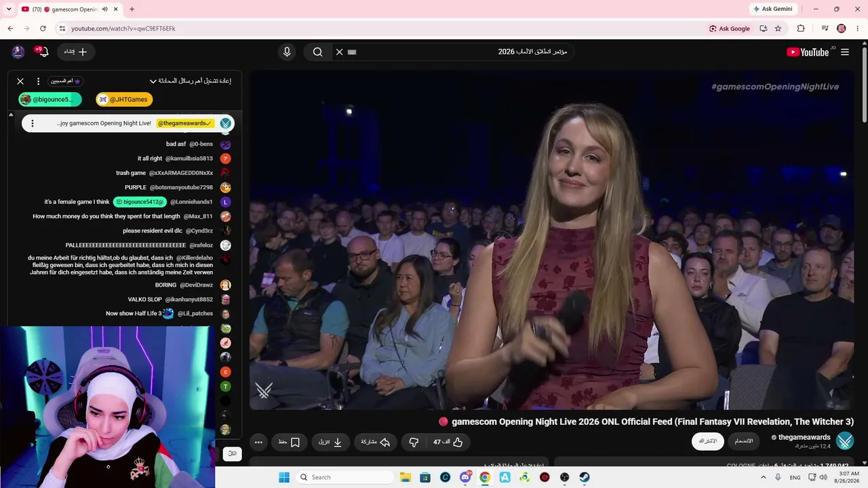
Task: Open Steam from the taskbar
Action: 585,477
